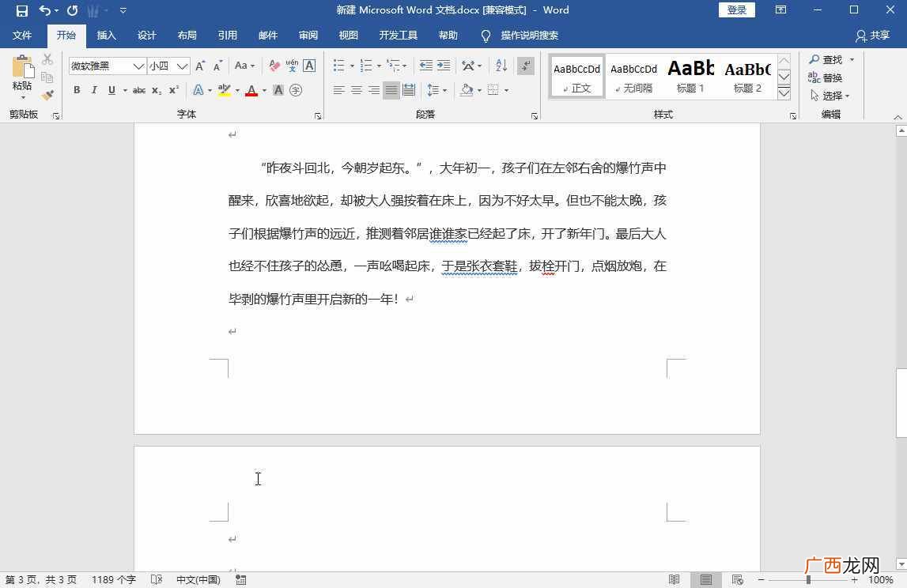
Task: Activate the Format Painter brush
Action: pyautogui.click(x=47, y=94)
